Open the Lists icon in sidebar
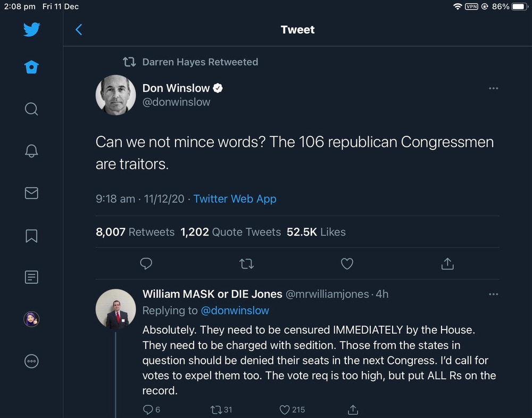Viewport: 532px width, 418px height. 31,277
